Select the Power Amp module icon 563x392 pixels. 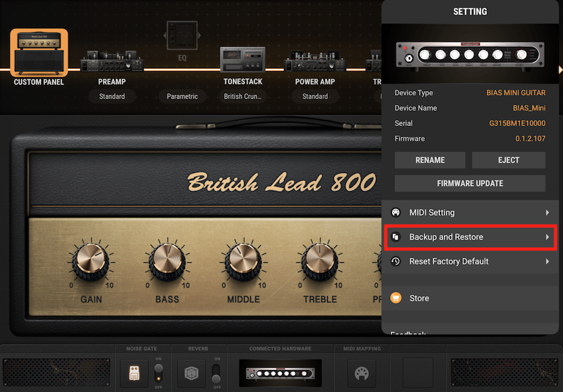point(315,62)
